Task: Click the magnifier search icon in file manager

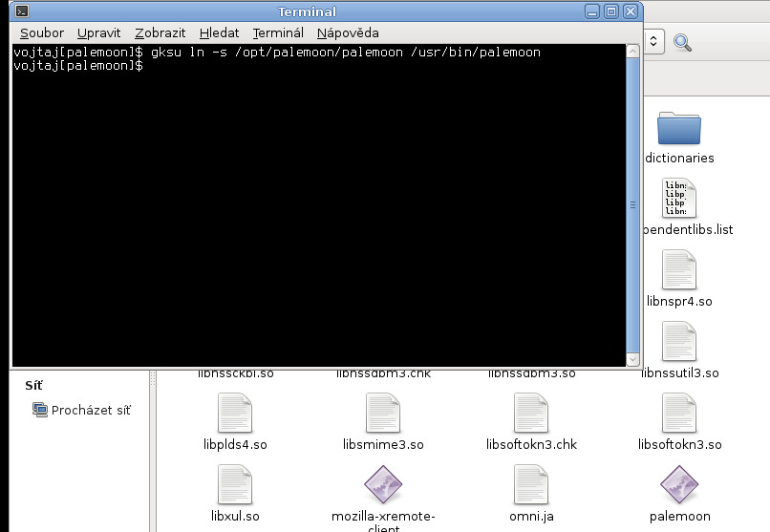Action: (682, 42)
